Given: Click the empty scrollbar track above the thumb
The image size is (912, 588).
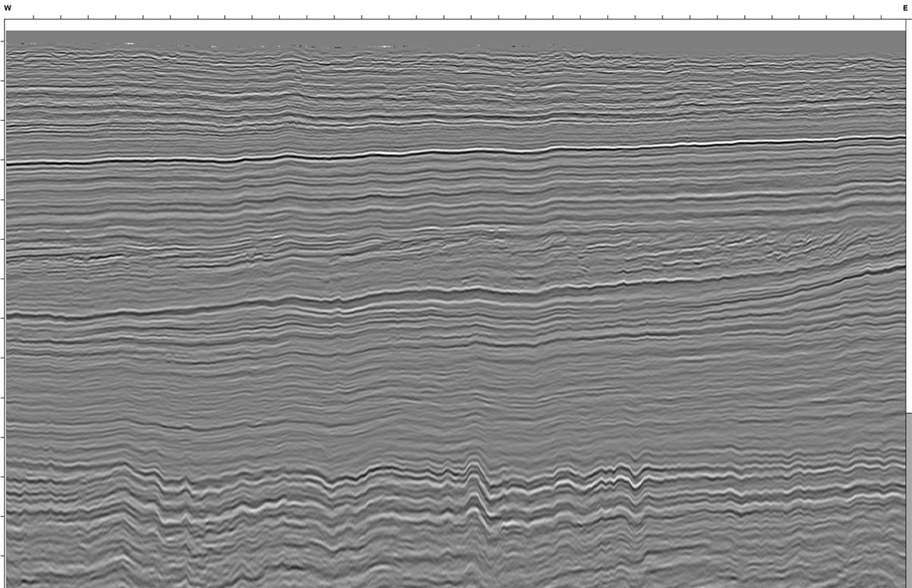Looking at the screenshot, I should pyautogui.click(x=909, y=221).
